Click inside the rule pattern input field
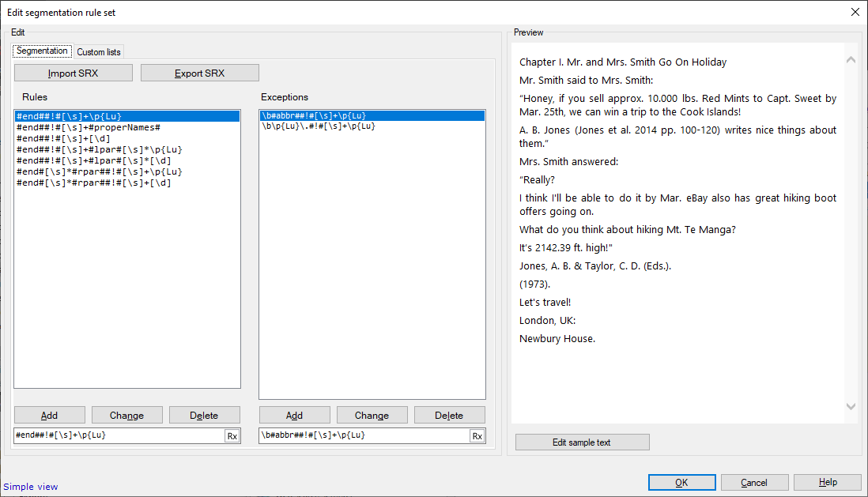The image size is (868, 497). [119, 435]
